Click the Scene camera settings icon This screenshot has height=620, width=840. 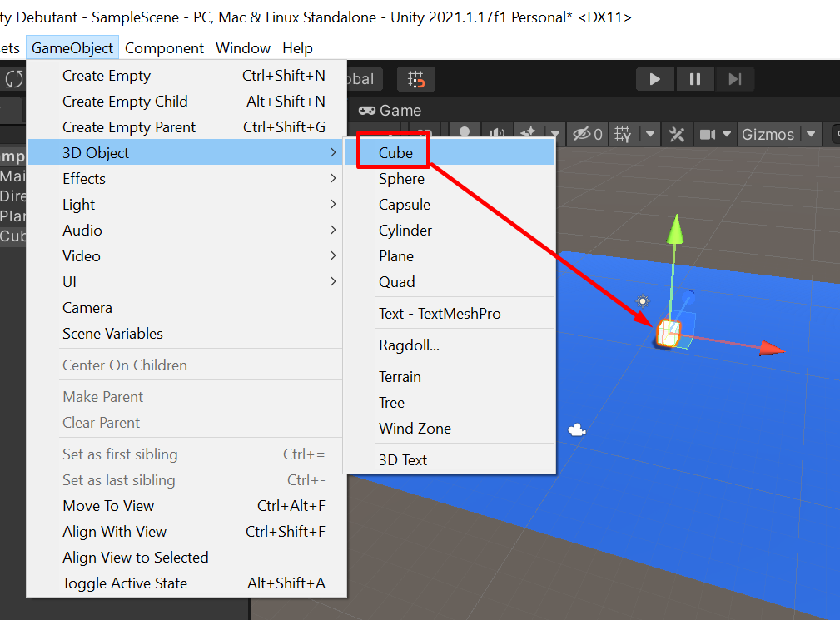tap(708, 134)
